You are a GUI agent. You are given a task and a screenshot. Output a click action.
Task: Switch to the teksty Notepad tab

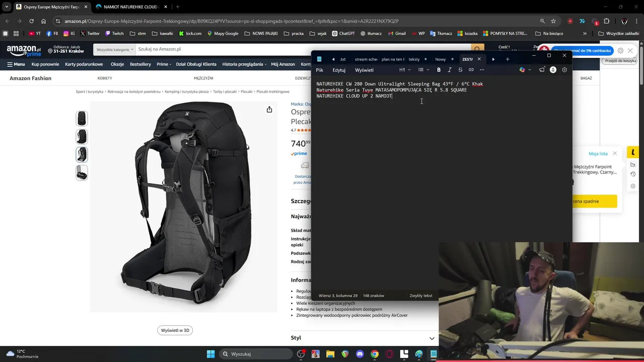pyautogui.click(x=418, y=59)
